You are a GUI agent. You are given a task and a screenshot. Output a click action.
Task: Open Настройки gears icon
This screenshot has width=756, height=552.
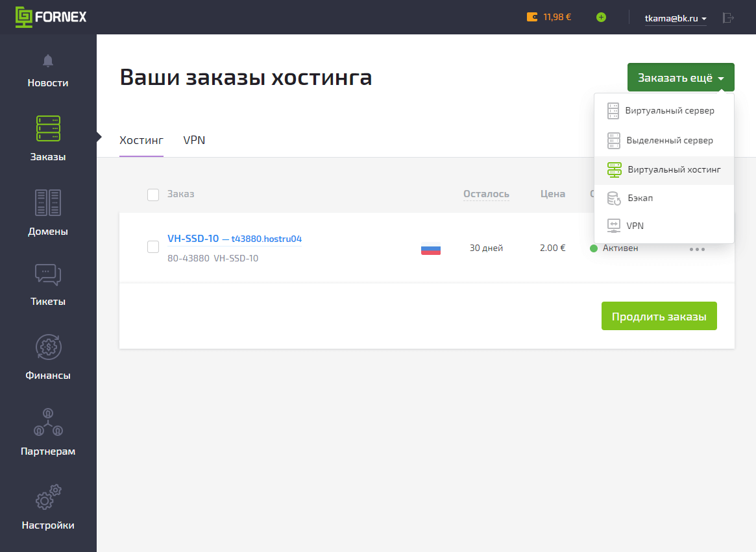(48, 497)
